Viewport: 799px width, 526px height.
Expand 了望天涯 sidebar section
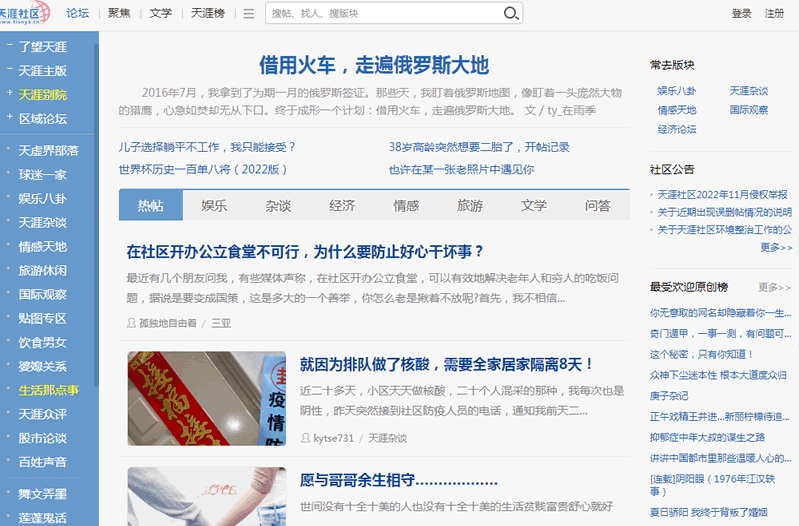coord(43,46)
